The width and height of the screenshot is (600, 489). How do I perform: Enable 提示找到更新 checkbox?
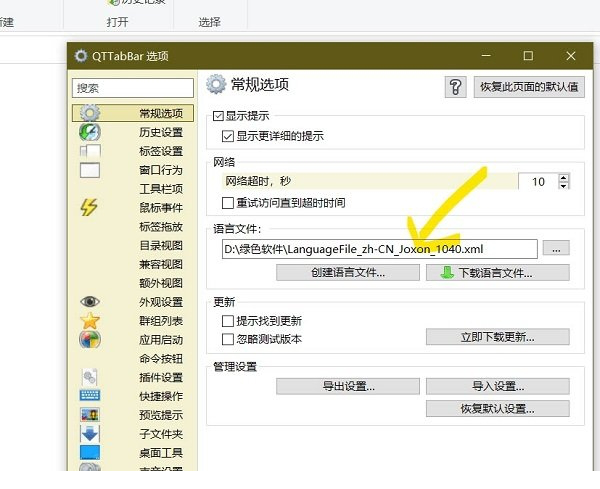pyautogui.click(x=228, y=321)
